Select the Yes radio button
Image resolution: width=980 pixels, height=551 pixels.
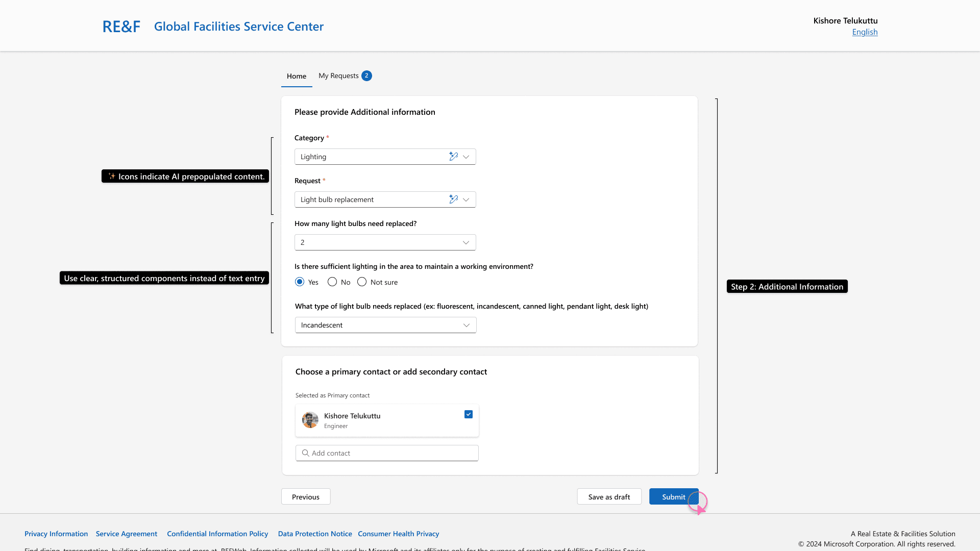click(x=300, y=282)
